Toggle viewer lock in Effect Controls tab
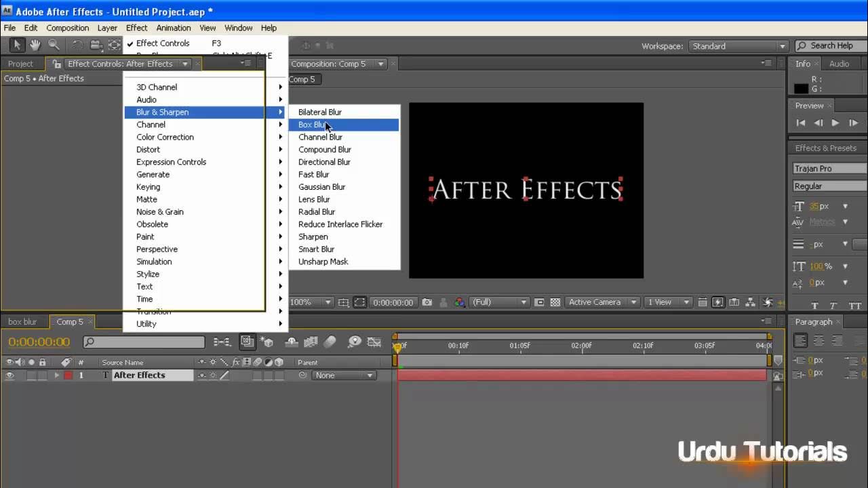Screen dimensions: 868x488 point(57,64)
